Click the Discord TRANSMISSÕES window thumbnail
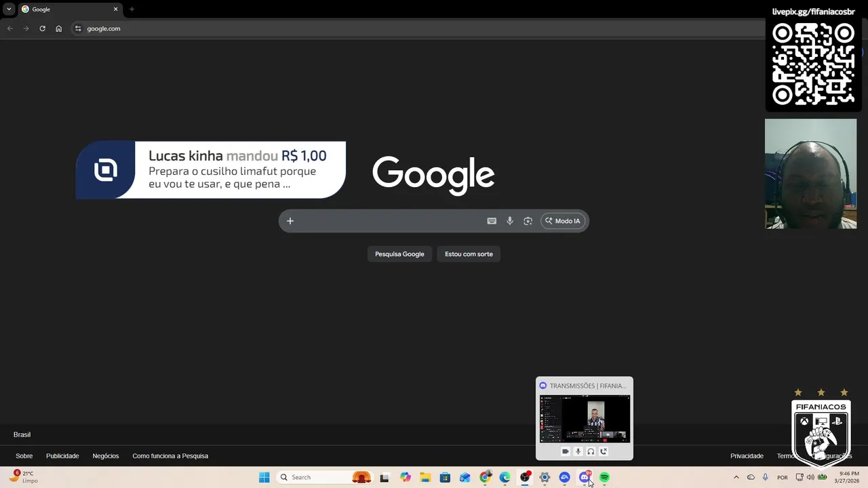The height and width of the screenshot is (488, 868). click(585, 419)
